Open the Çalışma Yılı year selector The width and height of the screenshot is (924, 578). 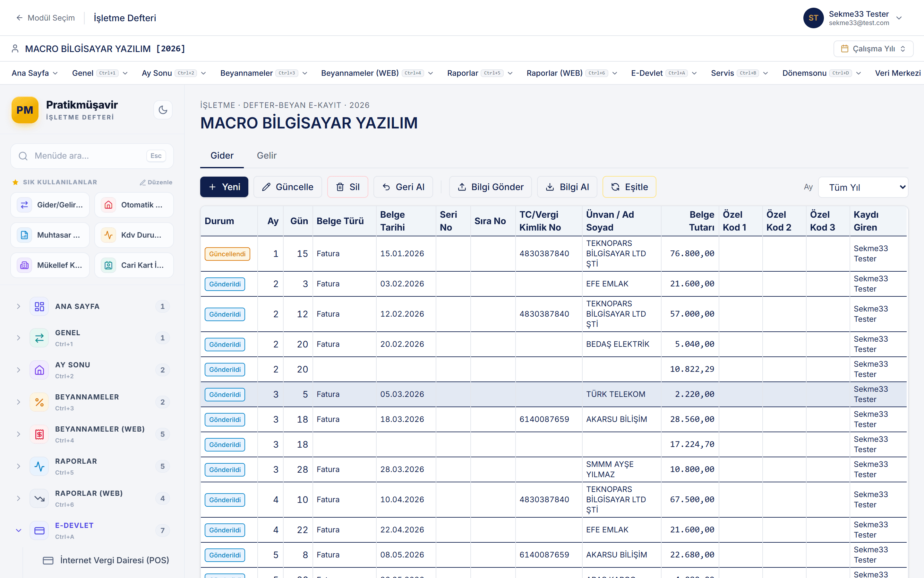[x=873, y=48]
